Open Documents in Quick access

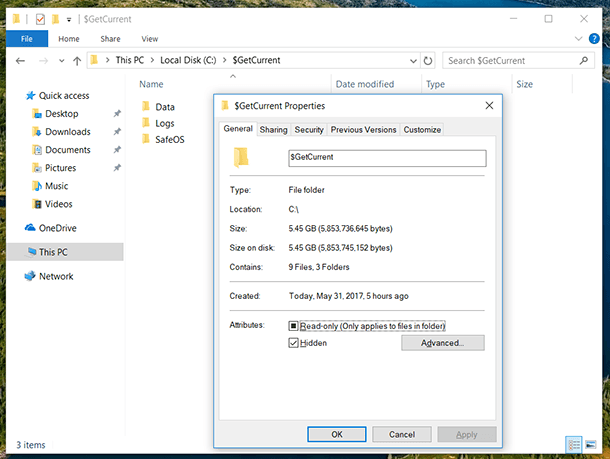pyautogui.click(x=68, y=150)
